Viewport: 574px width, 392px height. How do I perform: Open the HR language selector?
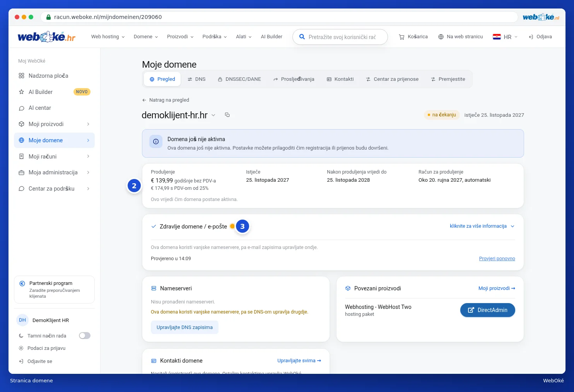505,37
